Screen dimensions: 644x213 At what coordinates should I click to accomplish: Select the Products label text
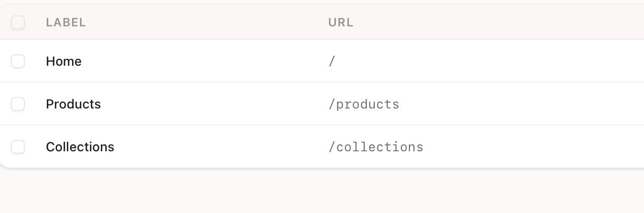point(73,104)
